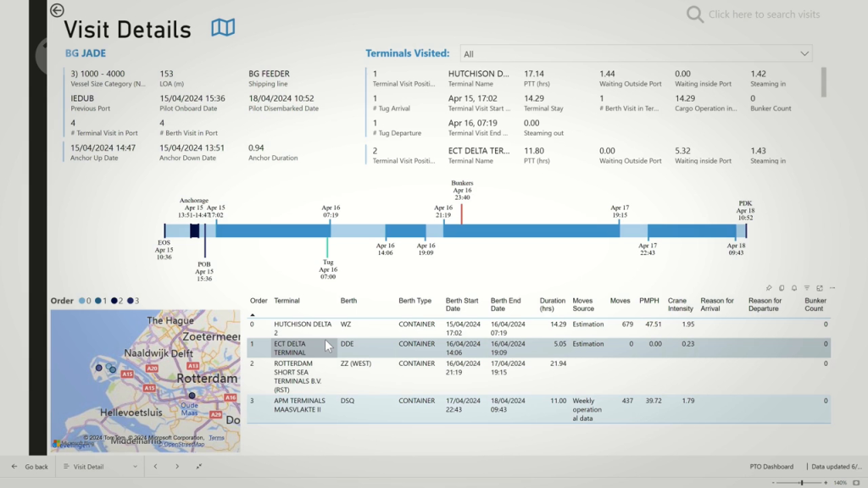Sort by the Order column header

click(259, 301)
